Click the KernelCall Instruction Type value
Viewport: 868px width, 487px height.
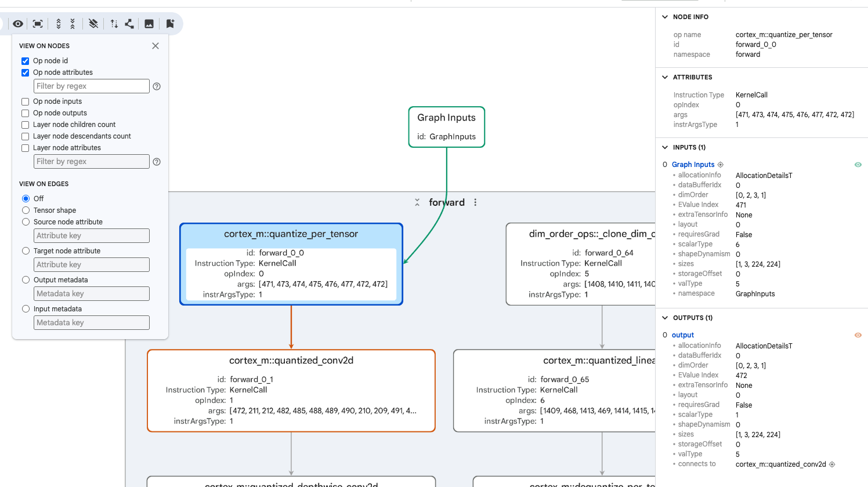[751, 95]
